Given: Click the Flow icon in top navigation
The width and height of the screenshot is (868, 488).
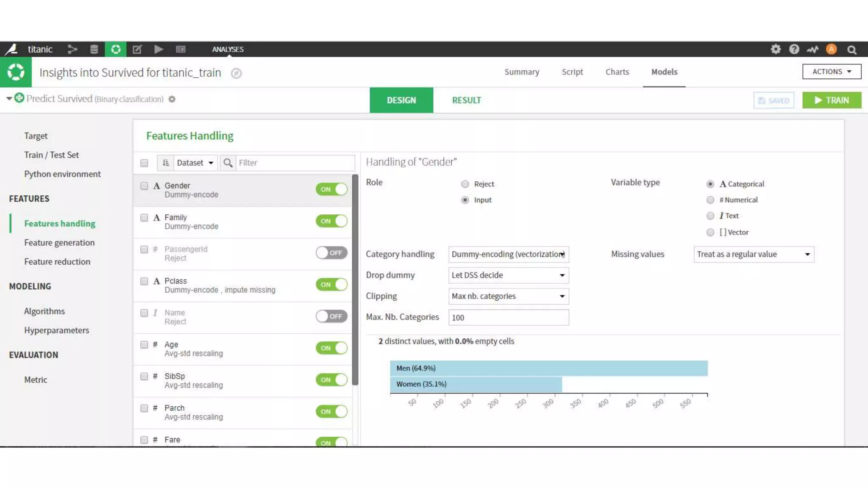Looking at the screenshot, I should (72, 49).
